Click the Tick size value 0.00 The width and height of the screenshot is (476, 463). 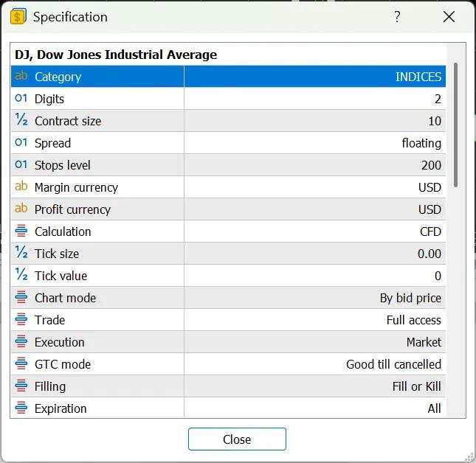430,254
